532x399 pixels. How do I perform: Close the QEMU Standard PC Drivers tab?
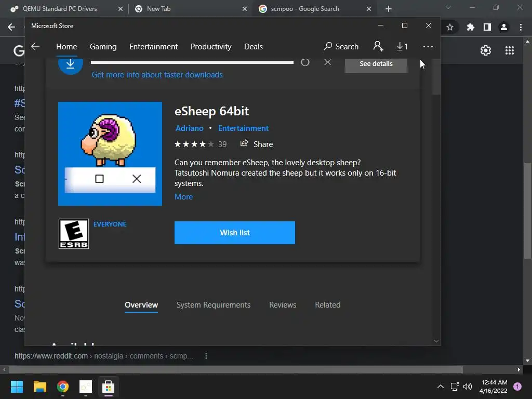click(x=121, y=9)
